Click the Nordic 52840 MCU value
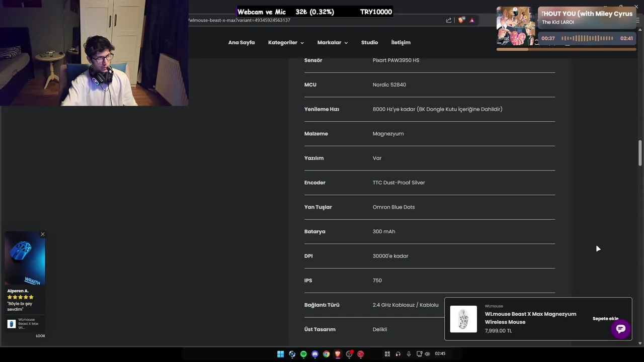This screenshot has width=644, height=362. tap(389, 84)
